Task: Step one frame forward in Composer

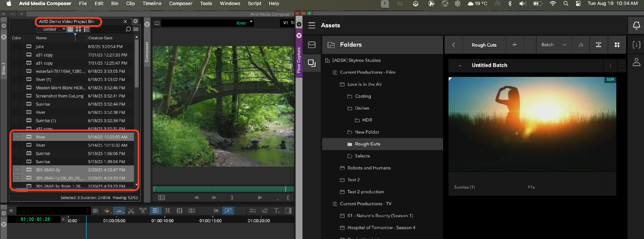Action: 214,198
